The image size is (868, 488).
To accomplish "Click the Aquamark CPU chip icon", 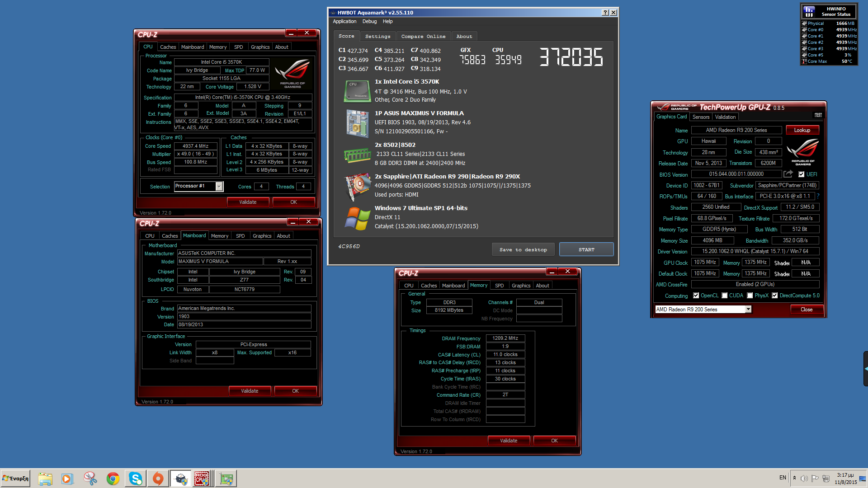I will [357, 91].
